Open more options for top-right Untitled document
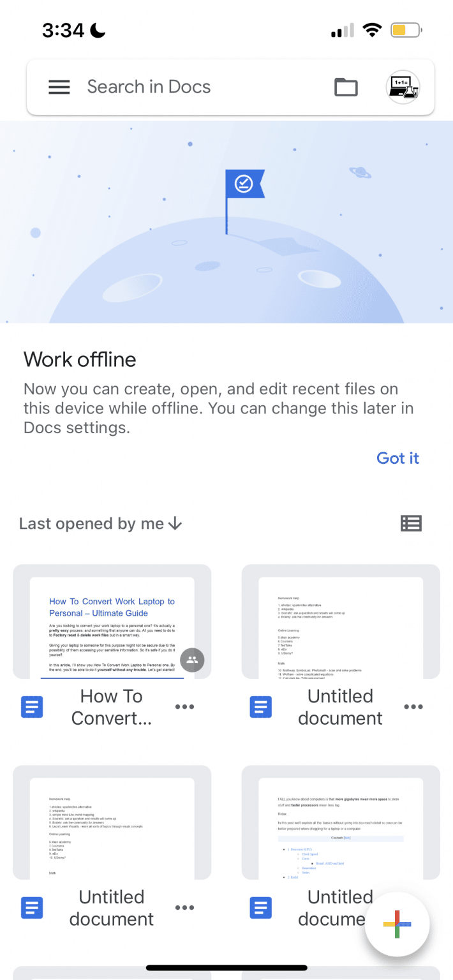This screenshot has height=980, width=453. (x=413, y=707)
